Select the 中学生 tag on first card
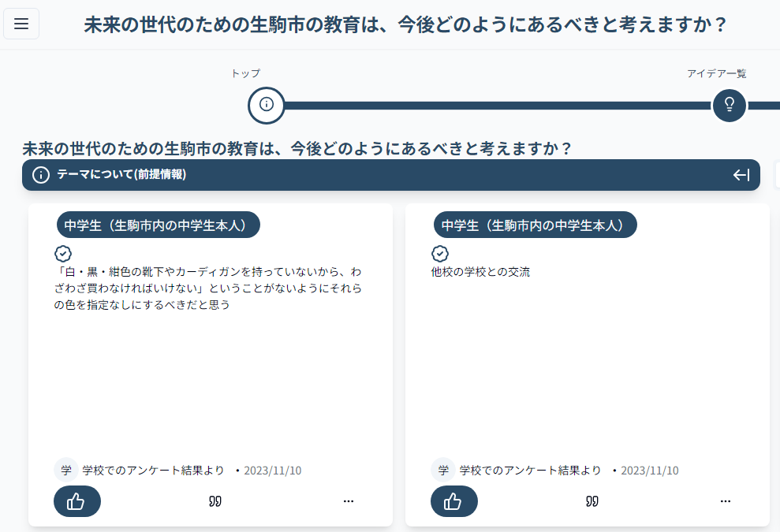The width and height of the screenshot is (780, 532). (x=159, y=225)
